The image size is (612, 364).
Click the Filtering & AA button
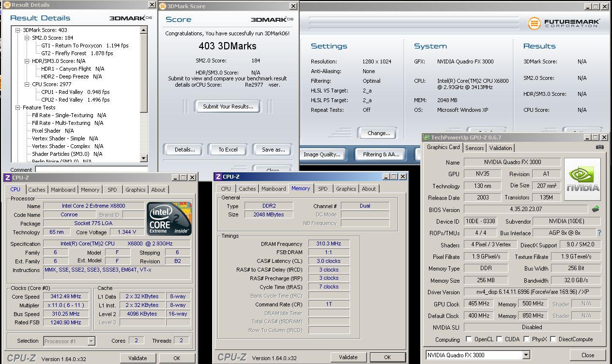pos(381,154)
